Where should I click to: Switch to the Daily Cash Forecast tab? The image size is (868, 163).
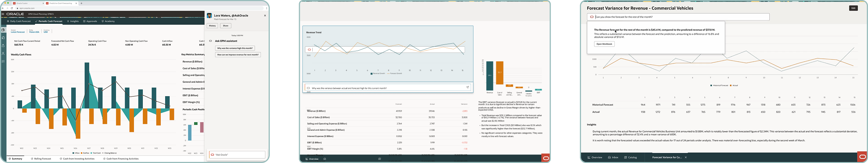pyautogui.click(x=19, y=21)
